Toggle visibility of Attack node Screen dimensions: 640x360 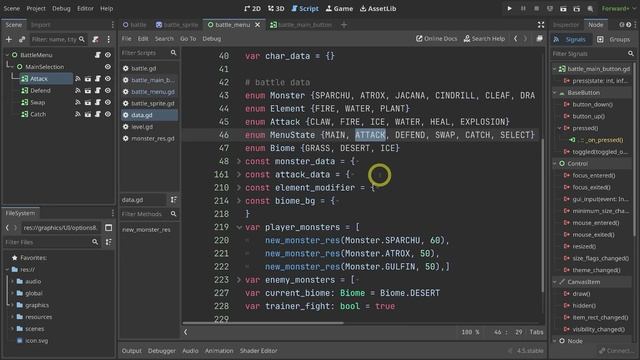point(108,78)
